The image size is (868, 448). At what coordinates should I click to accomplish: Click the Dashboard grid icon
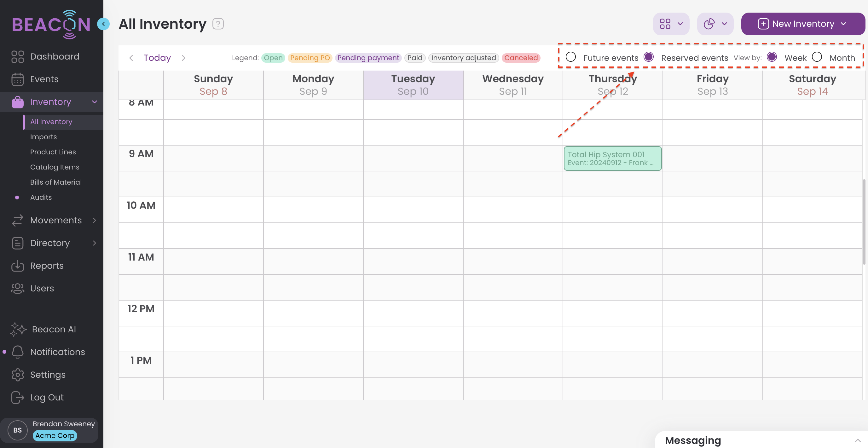18,57
